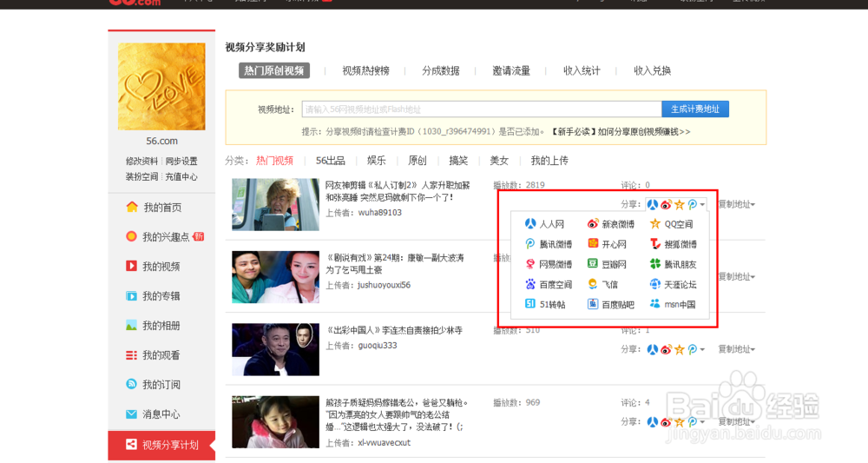Click Renren share icon for 熊孩子 video

pyautogui.click(x=653, y=422)
